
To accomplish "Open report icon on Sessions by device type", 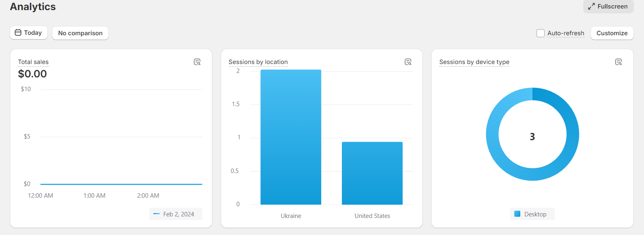I will coord(618,62).
